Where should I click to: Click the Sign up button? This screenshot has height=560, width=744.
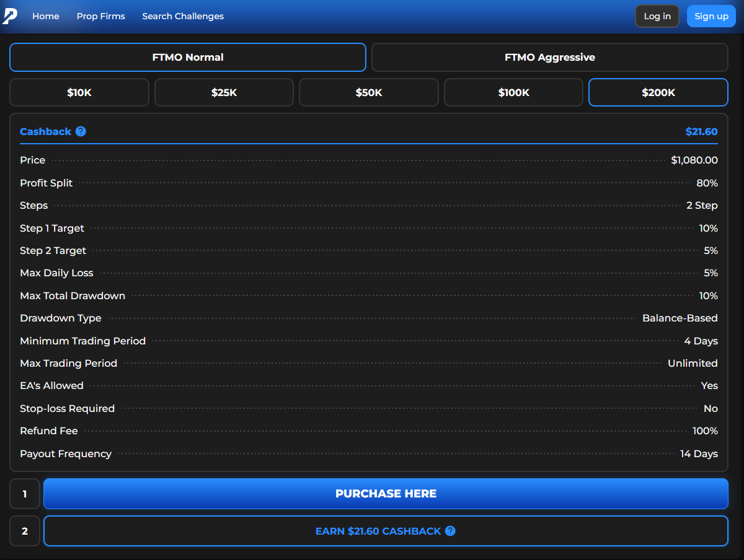click(x=711, y=16)
